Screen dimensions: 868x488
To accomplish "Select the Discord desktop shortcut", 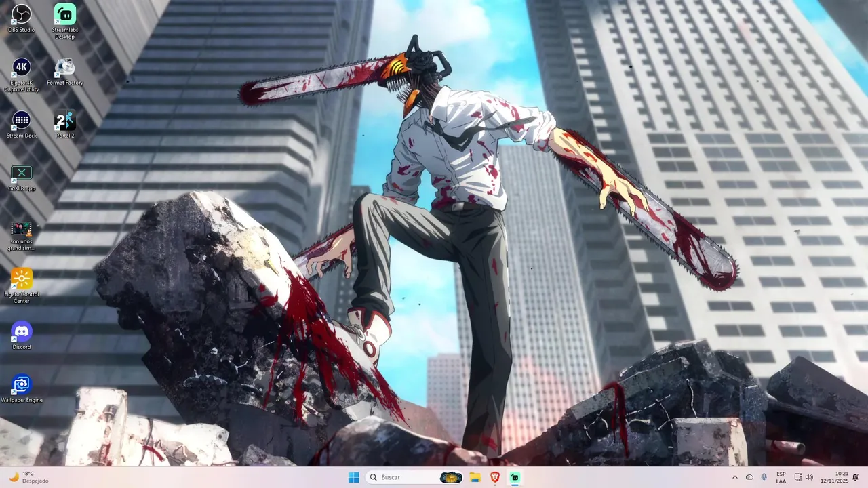I will 22,335.
